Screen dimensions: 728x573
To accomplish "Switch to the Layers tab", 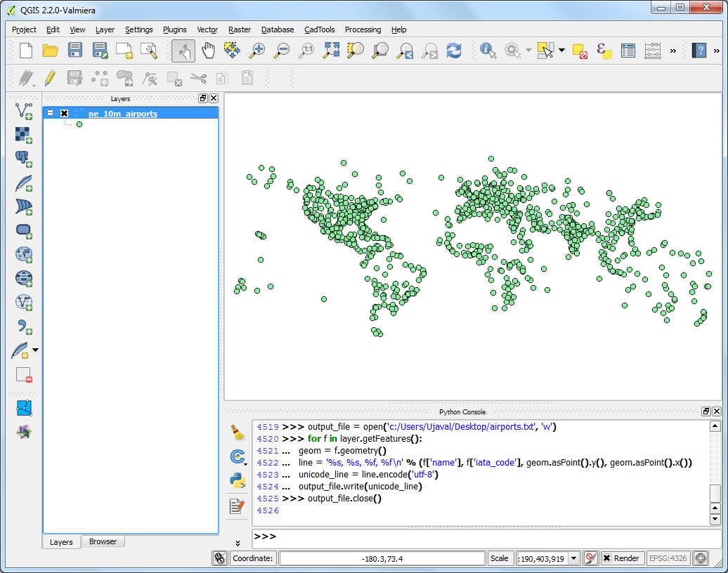I will 61,542.
